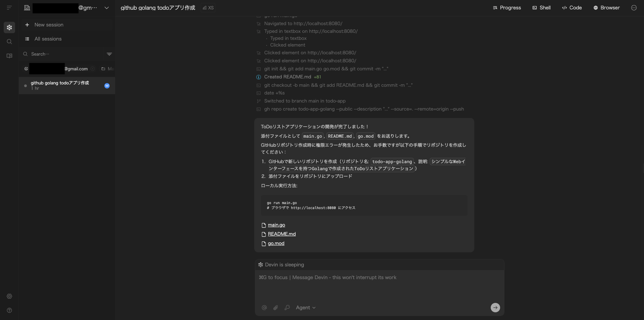Expand the organization account dropdown chevron
The width and height of the screenshot is (644, 320).
click(107, 8)
